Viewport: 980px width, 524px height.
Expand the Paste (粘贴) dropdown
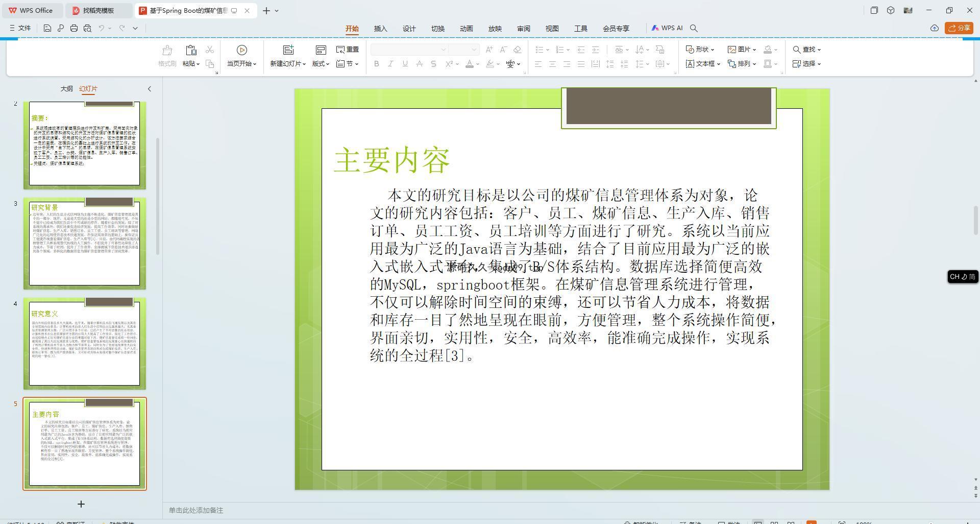tap(191, 64)
